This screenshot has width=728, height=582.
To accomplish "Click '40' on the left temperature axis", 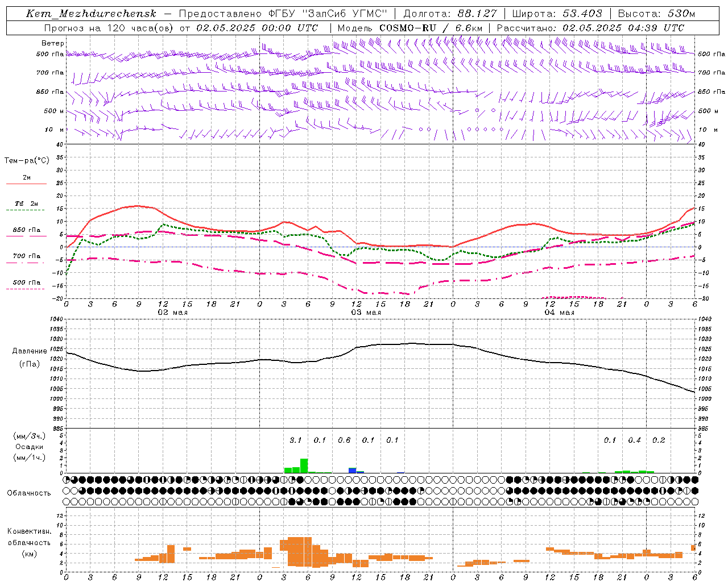I will (x=60, y=144).
